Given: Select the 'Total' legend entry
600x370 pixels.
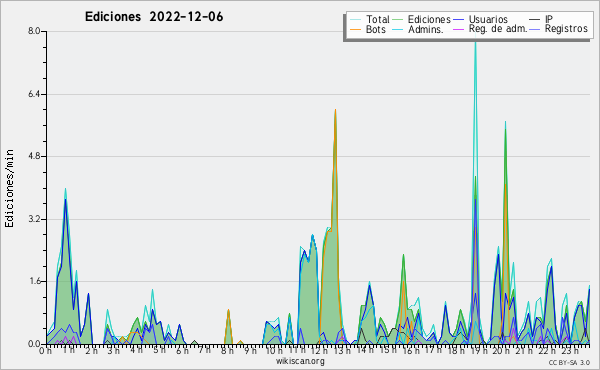Looking at the screenshot, I should [378, 19].
